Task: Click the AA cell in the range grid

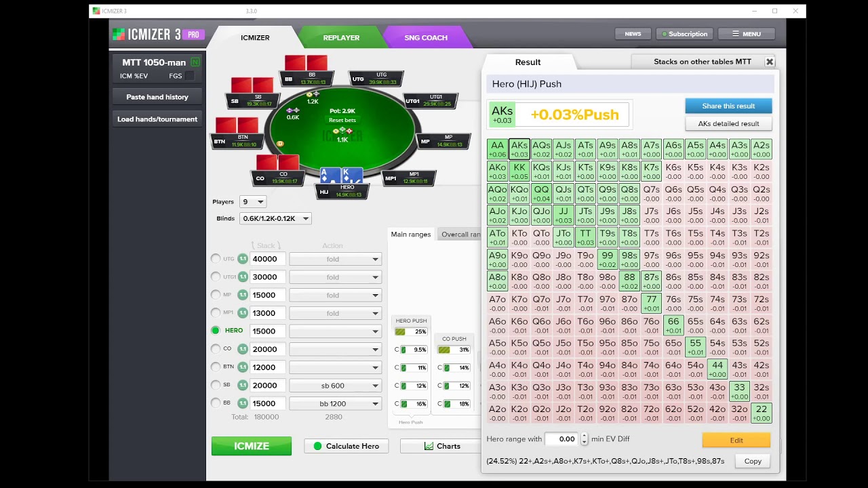Action: (498, 149)
